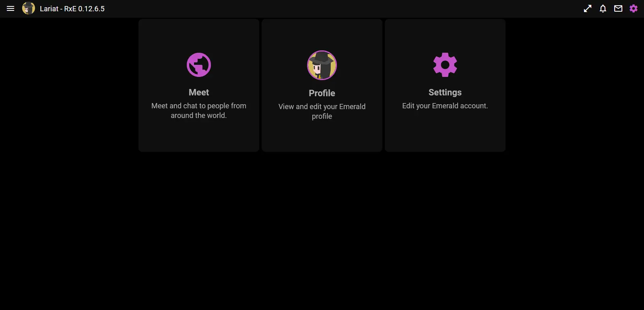Click the user avatar in top bar
The image size is (644, 310).
click(x=28, y=8)
